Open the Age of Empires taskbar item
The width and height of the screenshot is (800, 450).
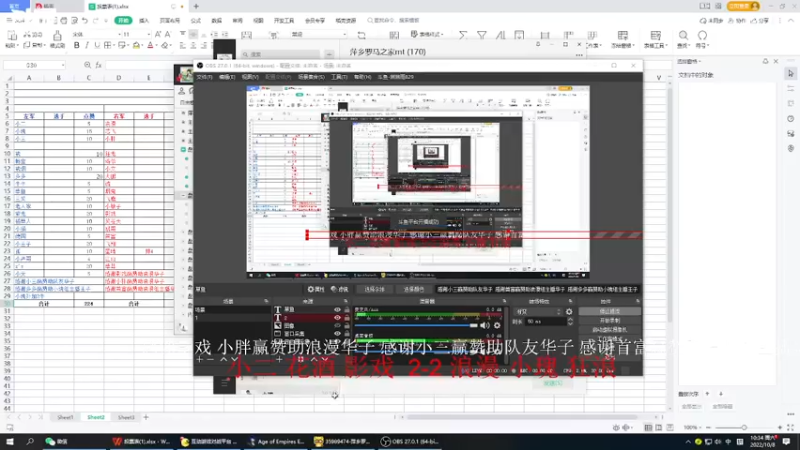[x=276, y=441]
